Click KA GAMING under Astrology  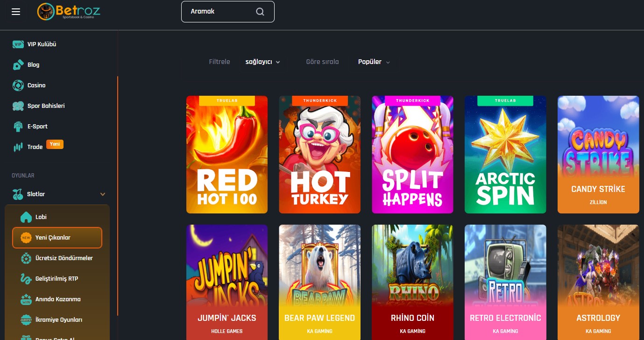[598, 331]
